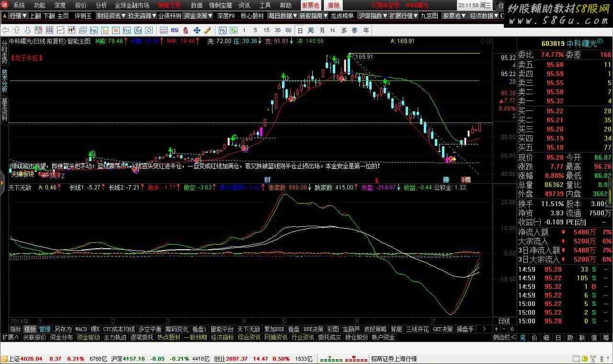This screenshot has height=364, width=613.
Task: Click the green refresh icon
Action: 233,30
